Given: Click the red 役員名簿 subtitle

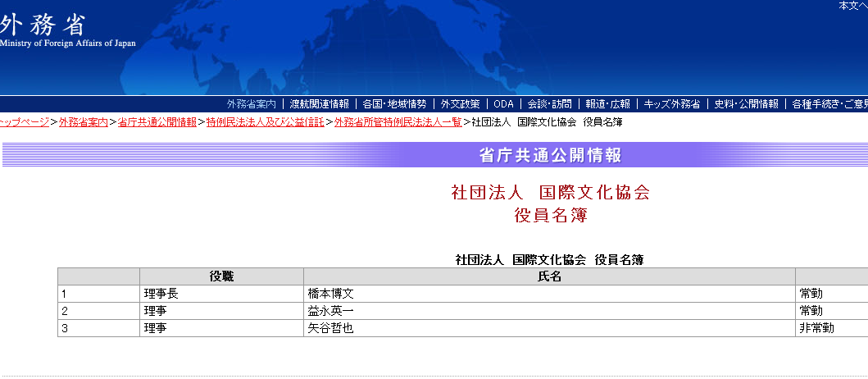Looking at the screenshot, I should click(x=550, y=216).
